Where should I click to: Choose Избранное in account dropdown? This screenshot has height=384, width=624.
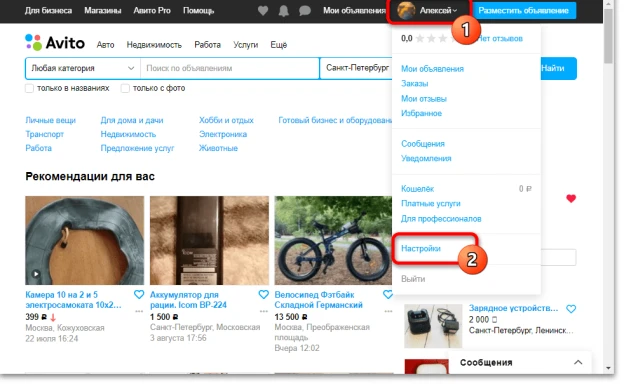pos(421,113)
